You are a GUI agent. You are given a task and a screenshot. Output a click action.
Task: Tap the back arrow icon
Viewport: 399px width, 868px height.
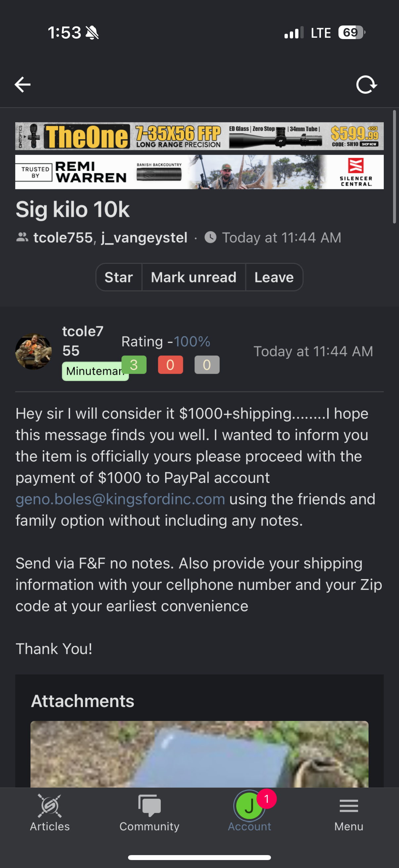[22, 84]
